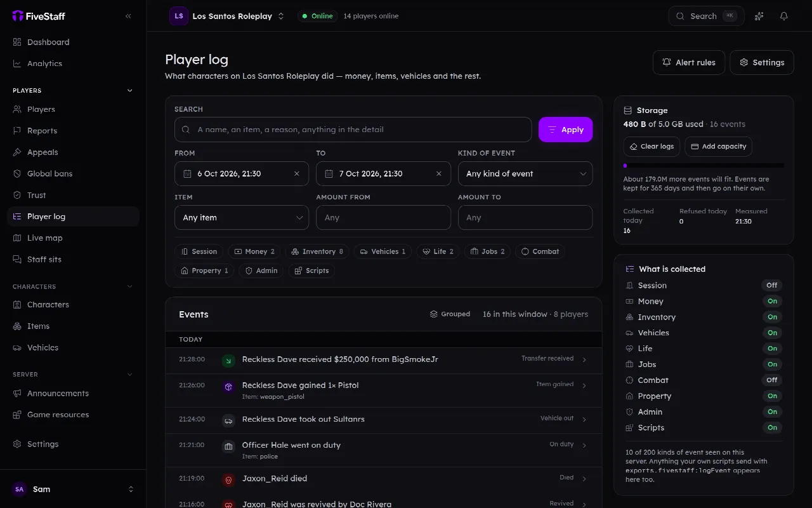Click the SA user avatar
Viewport: 812px width, 508px height.
20,489
